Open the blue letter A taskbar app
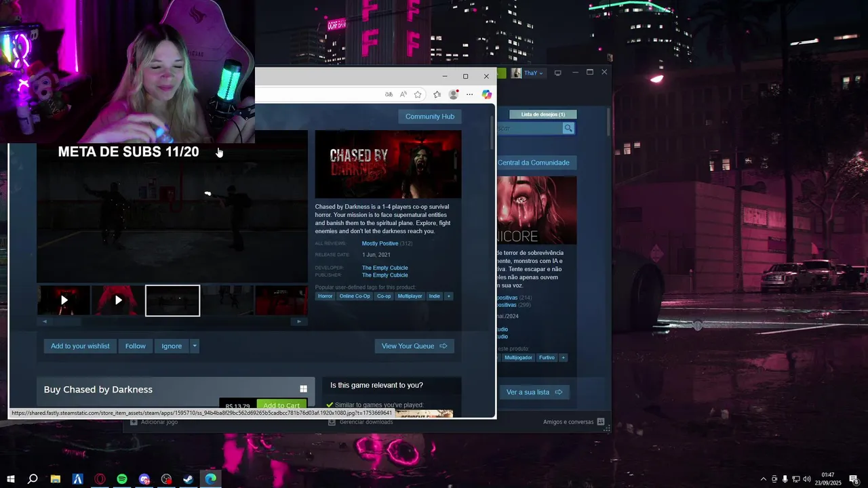Screen dimensions: 868x488 [x=78, y=479]
